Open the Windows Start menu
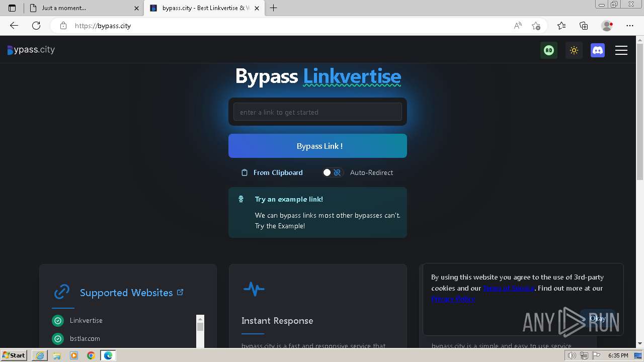This screenshot has width=644, height=362. coord(14,355)
